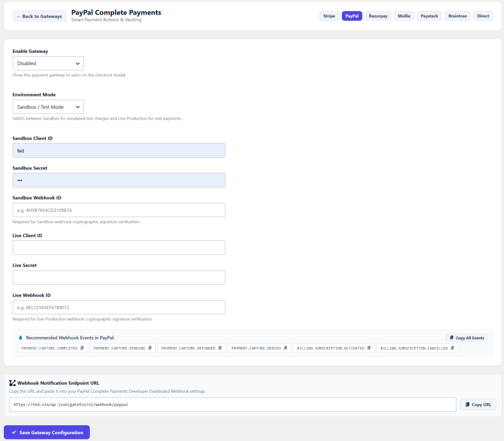
Task: Focus the Sandbox Client ID field
Action: 119,150
